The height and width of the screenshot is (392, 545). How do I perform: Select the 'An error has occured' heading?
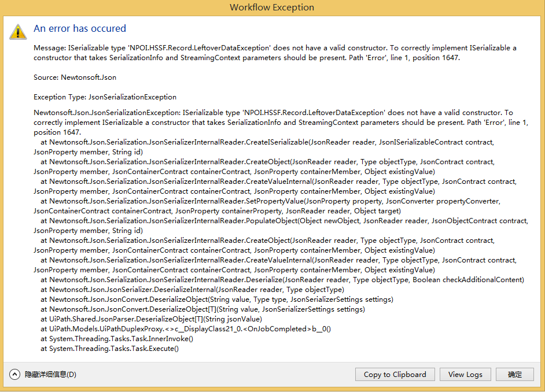tap(80, 28)
